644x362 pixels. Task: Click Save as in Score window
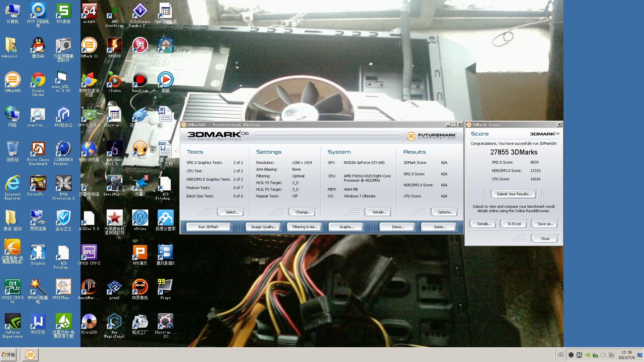click(x=545, y=224)
